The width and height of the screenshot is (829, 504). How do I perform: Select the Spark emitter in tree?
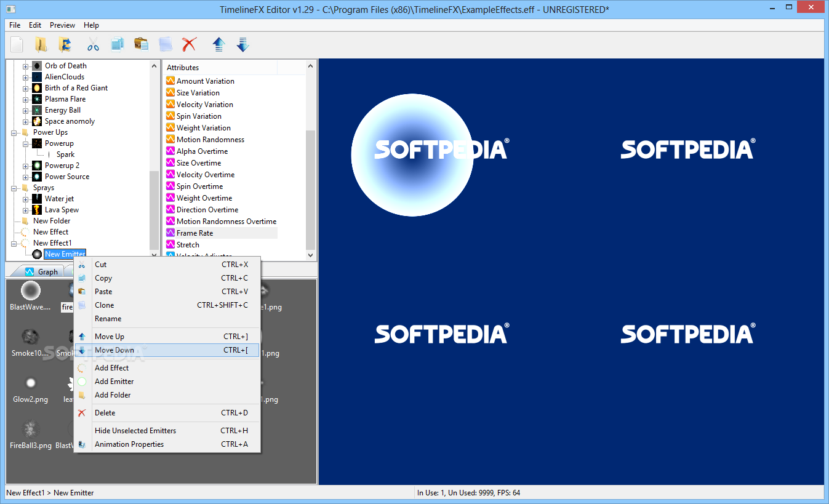point(65,154)
